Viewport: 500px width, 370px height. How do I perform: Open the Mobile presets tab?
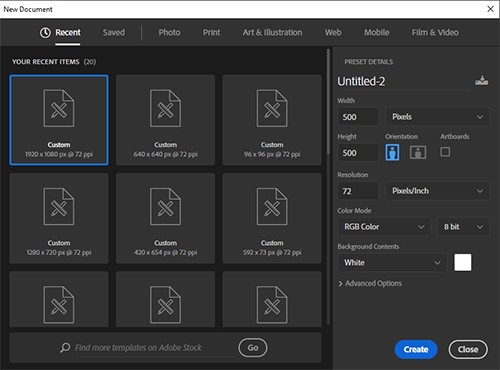coord(376,32)
